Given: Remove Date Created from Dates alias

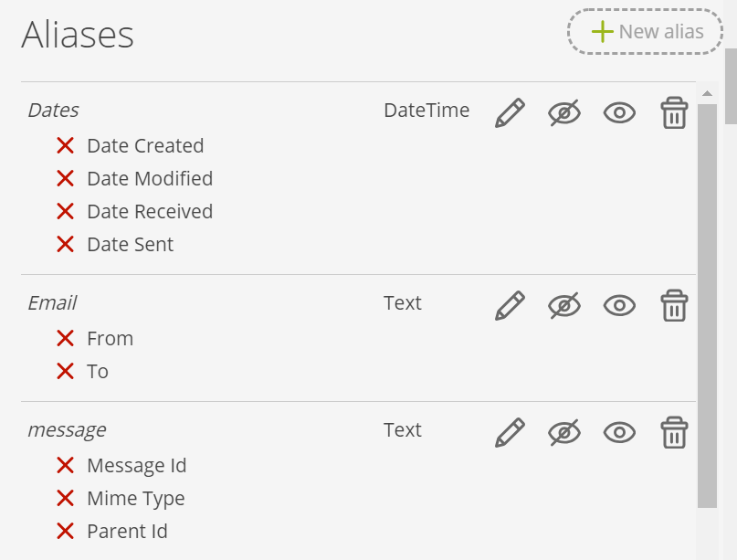Looking at the screenshot, I should 66,146.
